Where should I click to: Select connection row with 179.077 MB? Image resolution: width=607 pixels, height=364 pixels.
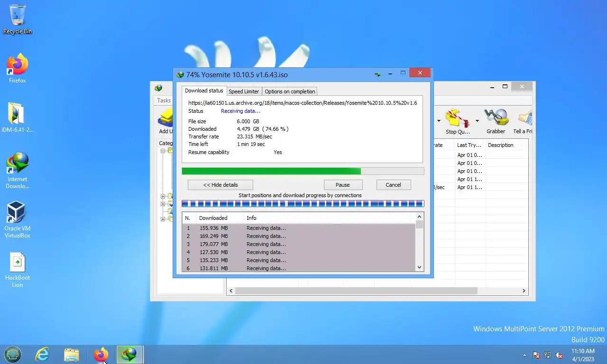pos(299,244)
